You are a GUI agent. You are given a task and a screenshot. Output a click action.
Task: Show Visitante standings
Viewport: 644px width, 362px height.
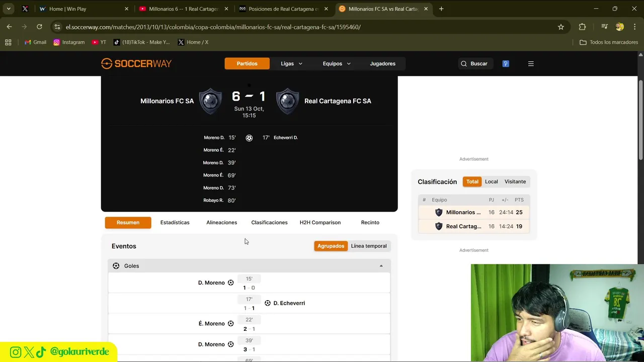(515, 182)
